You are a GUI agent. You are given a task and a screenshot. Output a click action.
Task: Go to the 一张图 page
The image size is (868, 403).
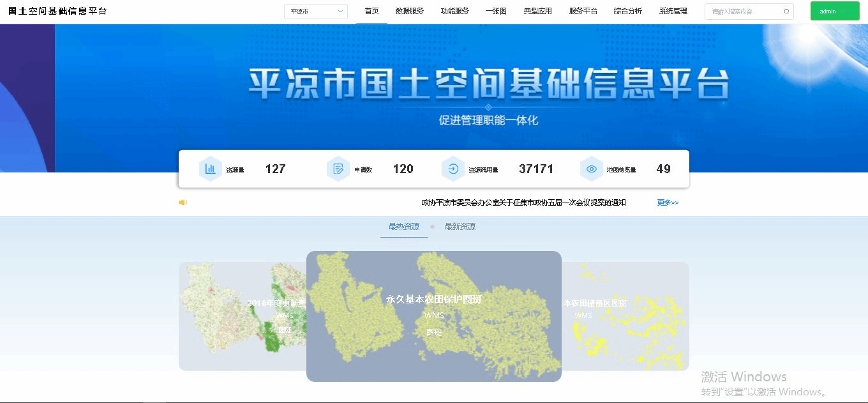[496, 11]
